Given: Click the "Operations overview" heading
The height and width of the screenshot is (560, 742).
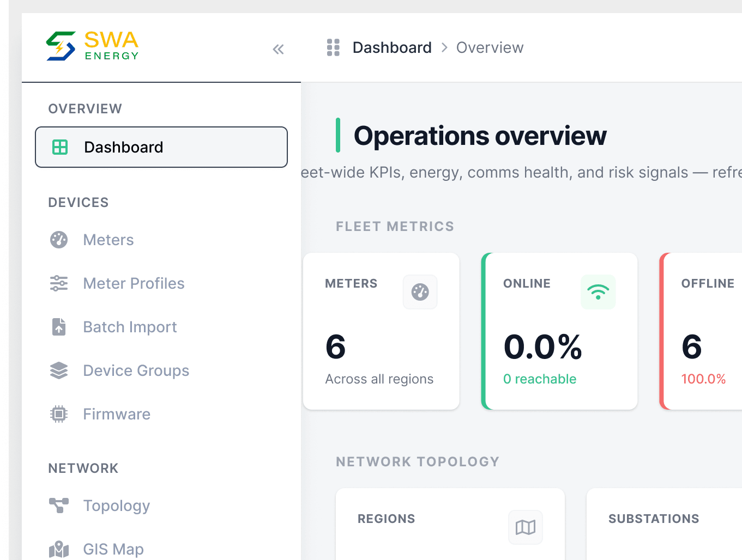Looking at the screenshot, I should (480, 136).
